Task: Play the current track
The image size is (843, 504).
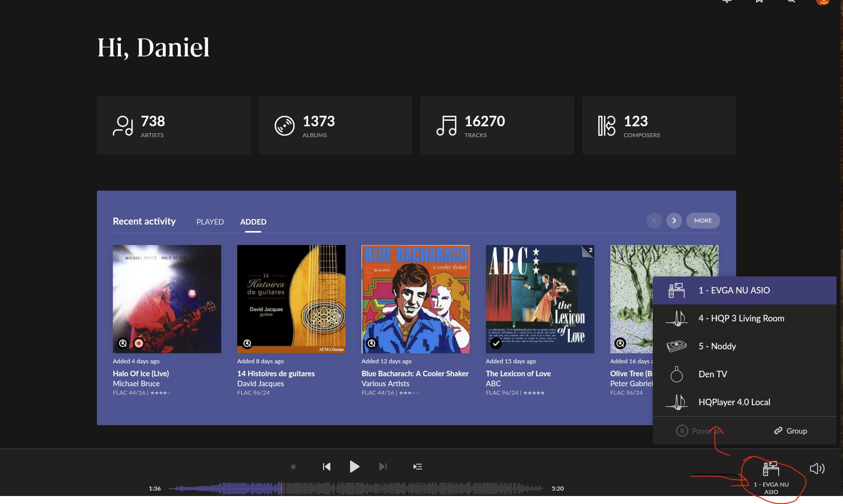Action: [x=354, y=467]
